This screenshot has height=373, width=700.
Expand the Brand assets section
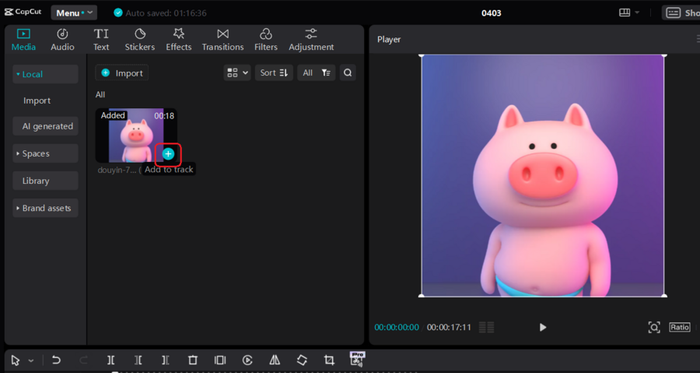[45, 208]
